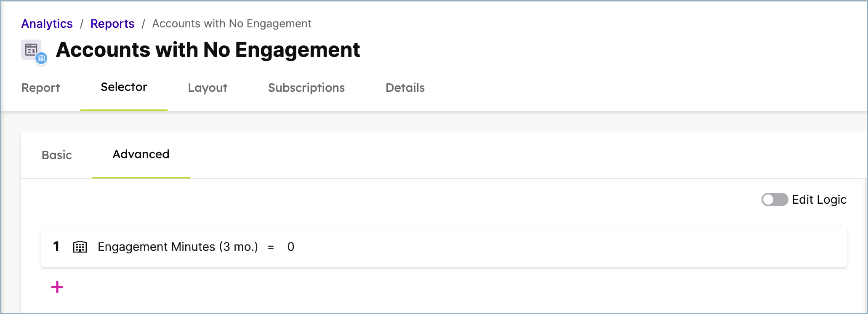The image size is (868, 314).
Task: Switch to the Layout tab
Action: (208, 88)
